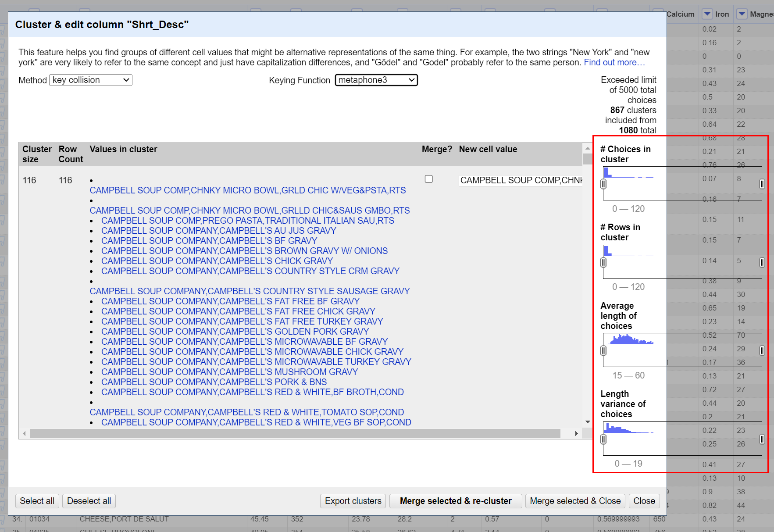Select value 'GRLD CHIC W/VEG&PSTA,RTS' cluster entry
Viewport: 774px width, 532px height.
click(248, 190)
